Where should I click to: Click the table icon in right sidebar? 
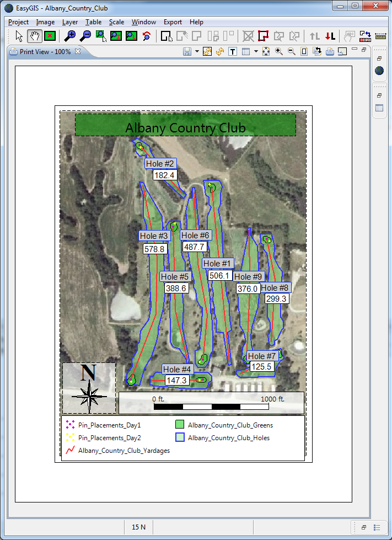(x=379, y=108)
